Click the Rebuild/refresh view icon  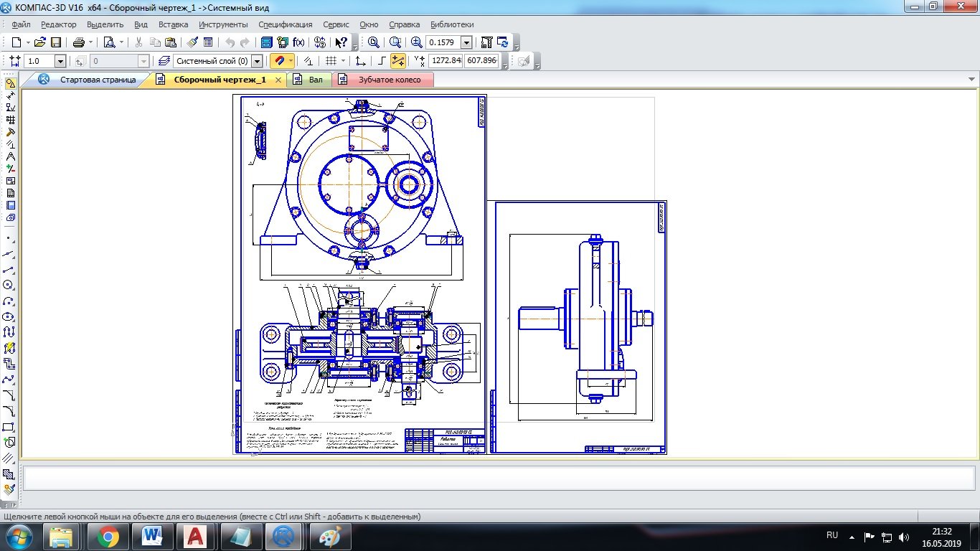[503, 42]
